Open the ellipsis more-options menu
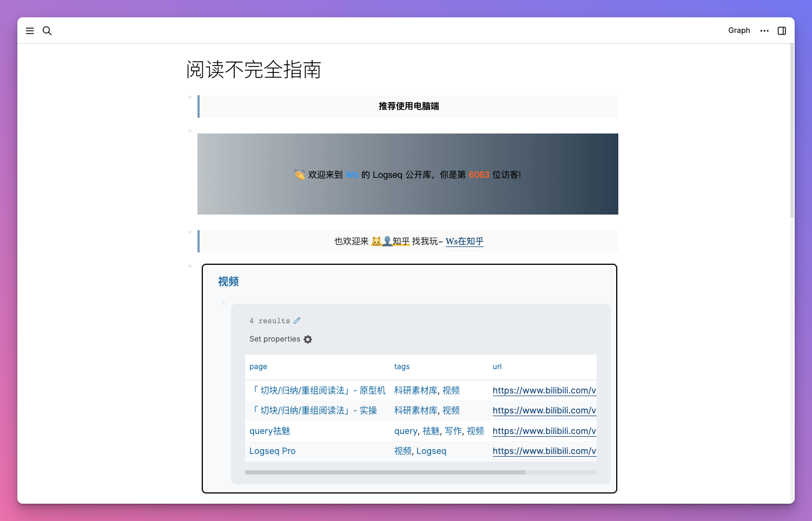 click(764, 31)
